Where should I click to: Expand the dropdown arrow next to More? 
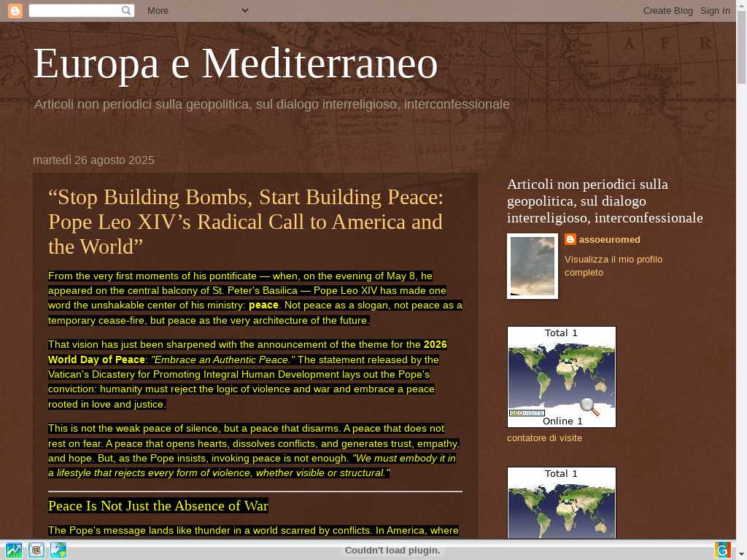pos(245,10)
